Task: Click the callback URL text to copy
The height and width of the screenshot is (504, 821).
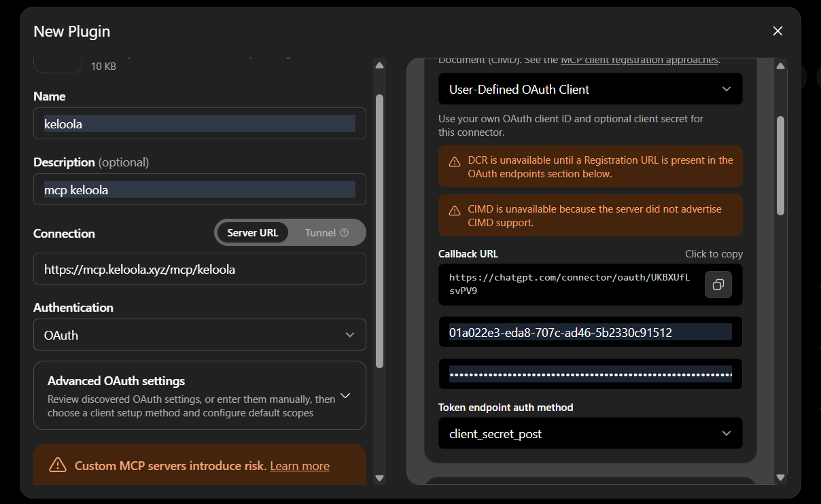Action: coord(570,284)
